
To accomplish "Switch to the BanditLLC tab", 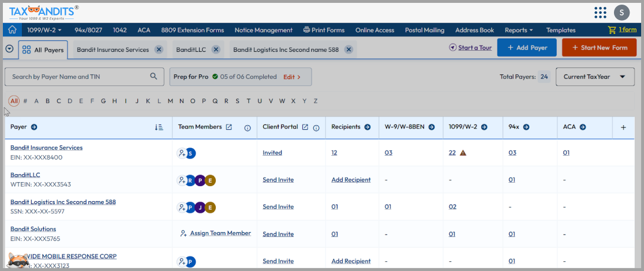I will point(191,50).
